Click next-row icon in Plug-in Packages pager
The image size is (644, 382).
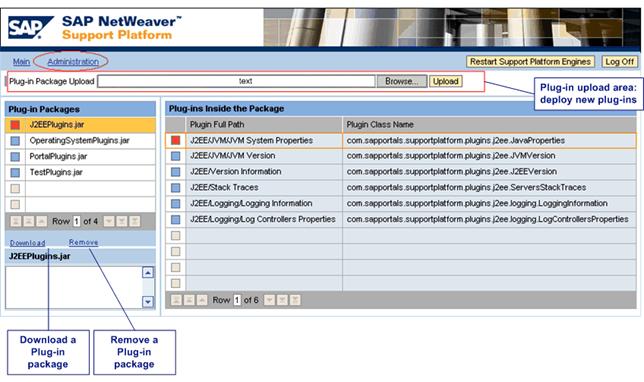coord(109,221)
